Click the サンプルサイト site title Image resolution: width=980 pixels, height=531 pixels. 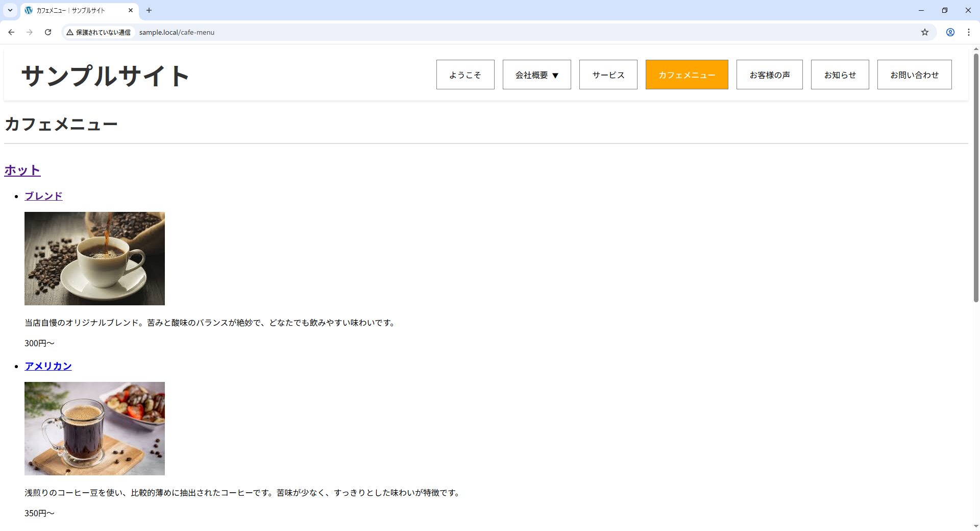point(105,76)
